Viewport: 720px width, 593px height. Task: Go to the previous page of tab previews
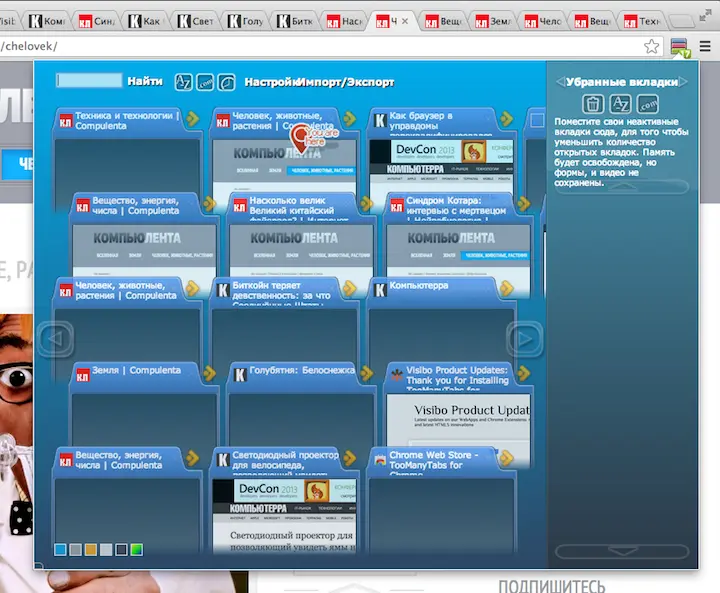click(x=55, y=339)
